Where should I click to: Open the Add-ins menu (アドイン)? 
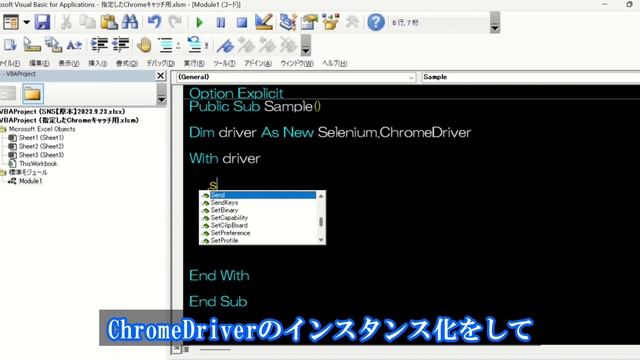click(258, 63)
